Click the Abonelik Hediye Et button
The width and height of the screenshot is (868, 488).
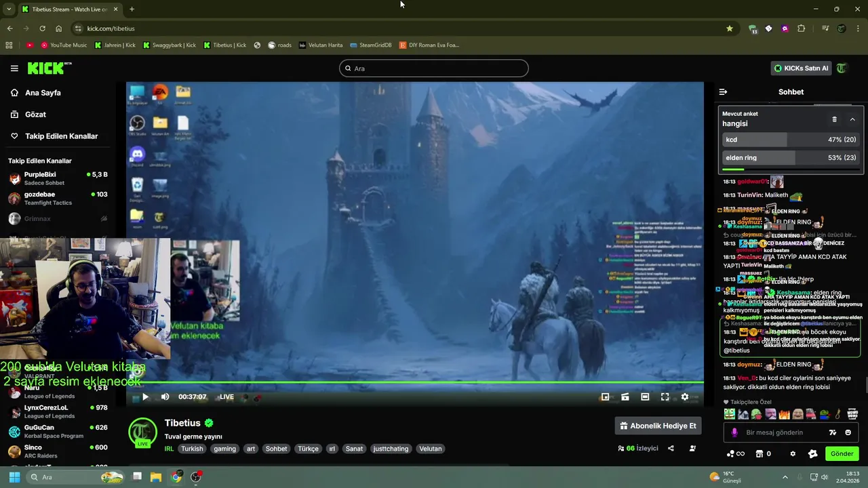click(658, 426)
